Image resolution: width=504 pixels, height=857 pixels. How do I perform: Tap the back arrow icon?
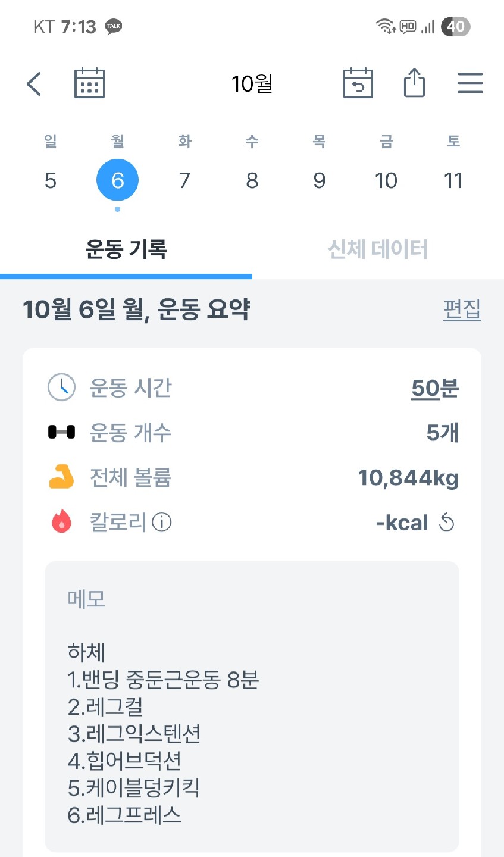point(34,84)
